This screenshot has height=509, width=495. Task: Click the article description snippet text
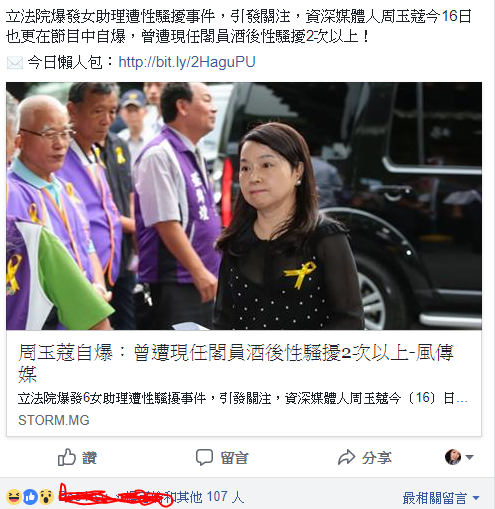pyautogui.click(x=243, y=398)
